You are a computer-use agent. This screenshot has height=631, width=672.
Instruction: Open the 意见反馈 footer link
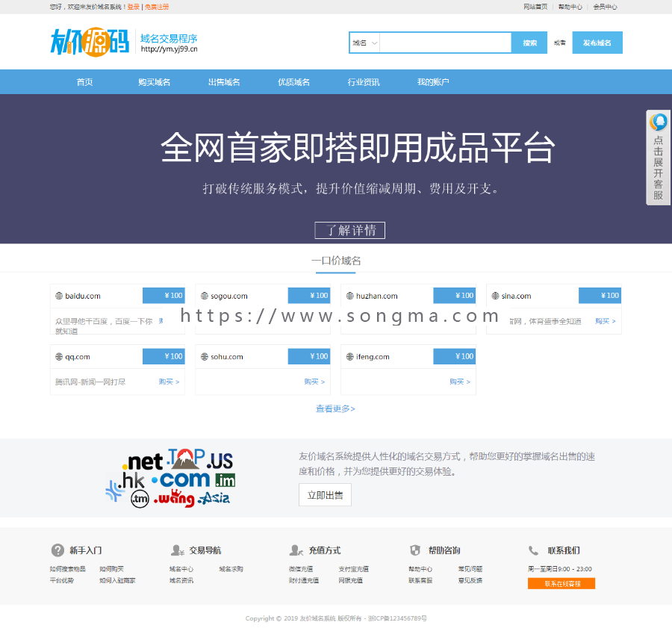tap(470, 580)
